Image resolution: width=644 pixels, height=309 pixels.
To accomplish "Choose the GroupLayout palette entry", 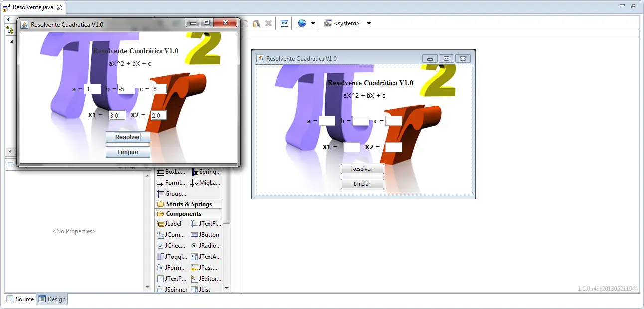I will click(171, 194).
